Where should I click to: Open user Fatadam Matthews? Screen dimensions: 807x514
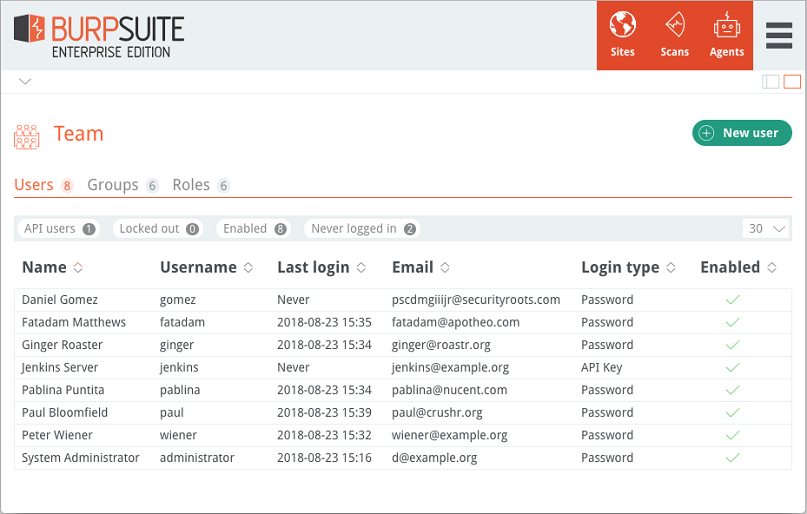tap(74, 322)
